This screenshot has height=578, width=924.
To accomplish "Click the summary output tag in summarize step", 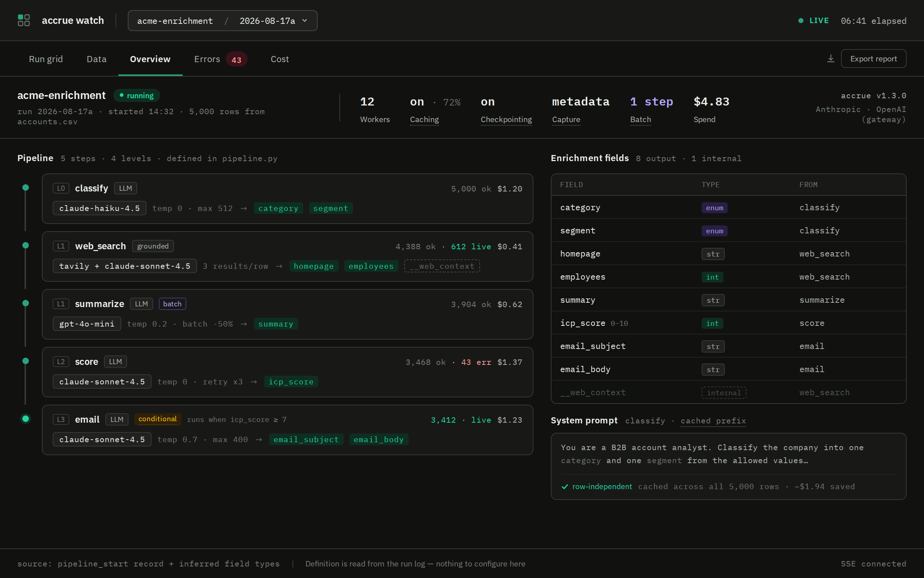I will 276,324.
